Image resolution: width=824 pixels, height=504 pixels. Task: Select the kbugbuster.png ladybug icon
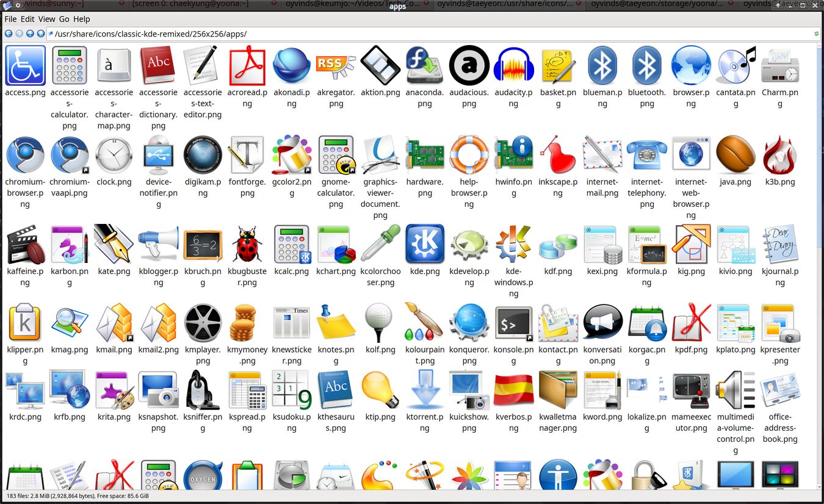(x=247, y=244)
